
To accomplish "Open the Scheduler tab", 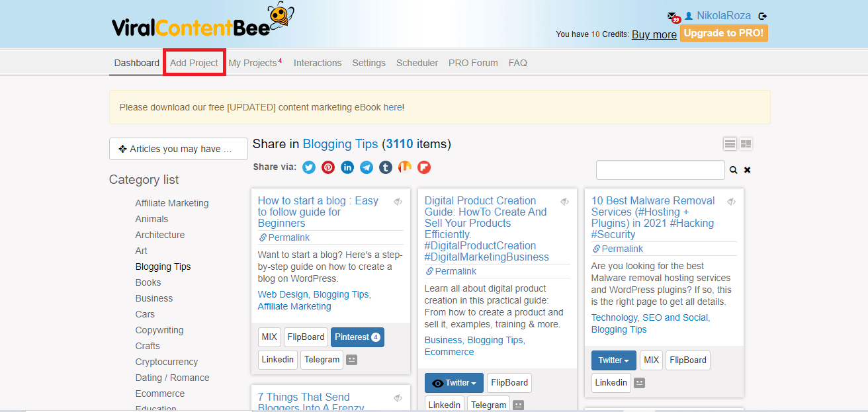I will pyautogui.click(x=417, y=63).
